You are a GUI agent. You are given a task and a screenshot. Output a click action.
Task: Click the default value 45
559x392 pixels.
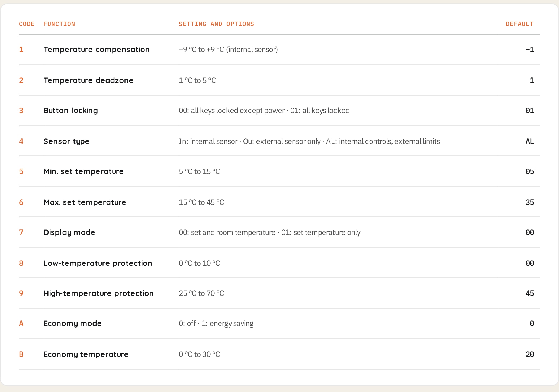(x=530, y=293)
